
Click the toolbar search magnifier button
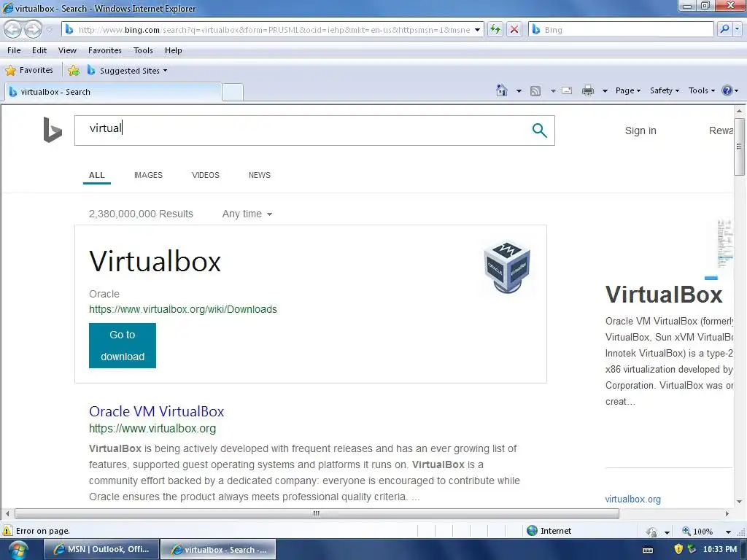724,29
